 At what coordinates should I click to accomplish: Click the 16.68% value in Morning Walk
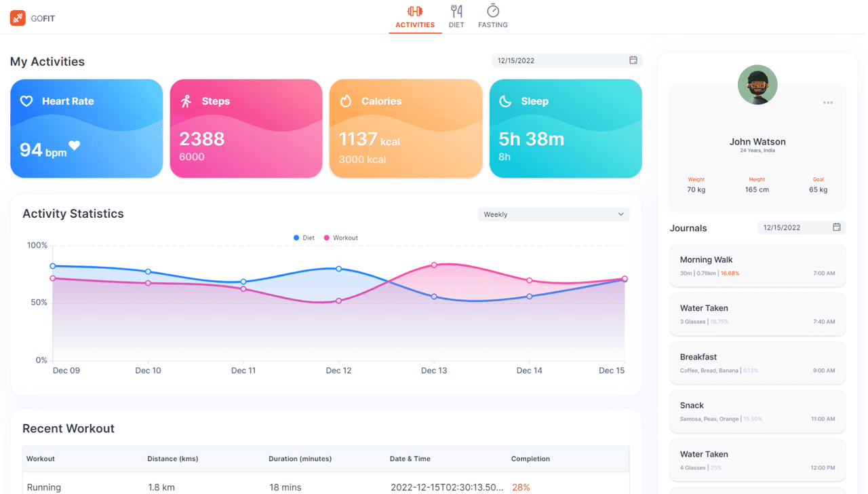pyautogui.click(x=730, y=273)
